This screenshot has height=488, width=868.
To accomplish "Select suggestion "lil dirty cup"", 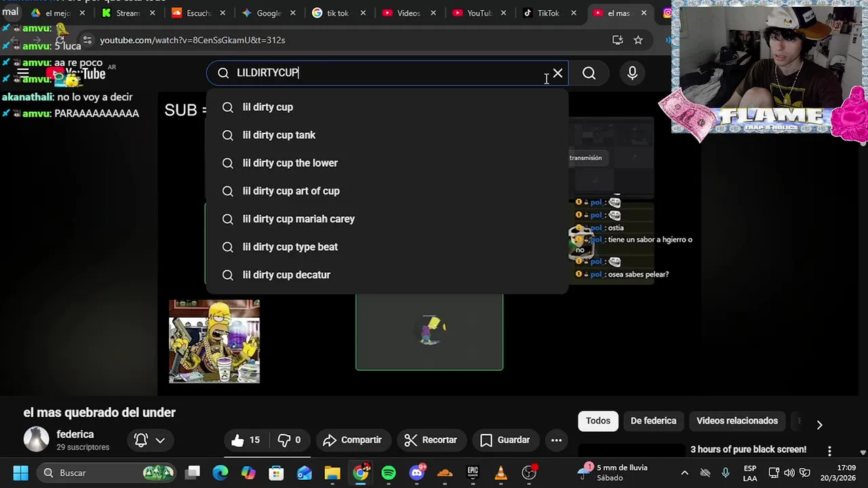I will pos(387,107).
